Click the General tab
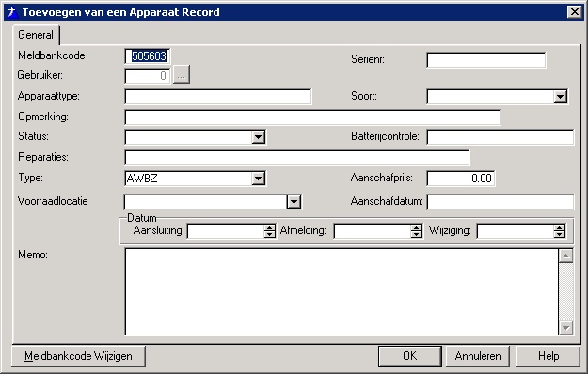Image resolution: width=588 pixels, height=374 pixels. (x=36, y=35)
